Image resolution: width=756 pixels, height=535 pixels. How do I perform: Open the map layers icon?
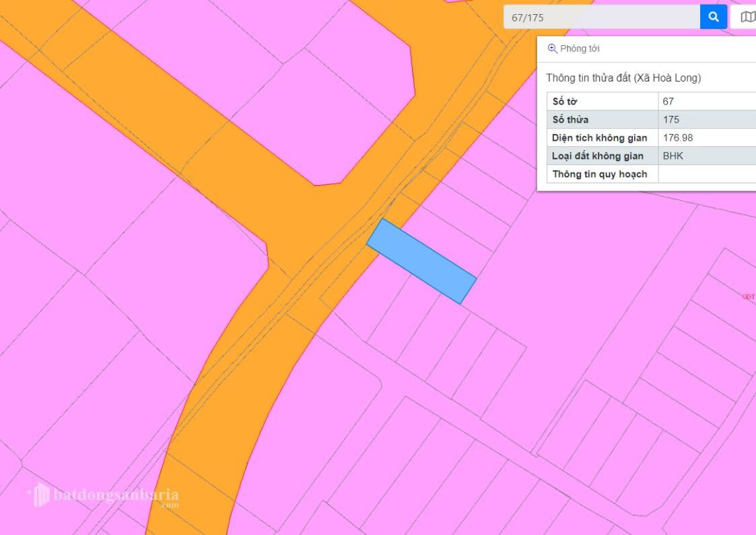point(747,17)
